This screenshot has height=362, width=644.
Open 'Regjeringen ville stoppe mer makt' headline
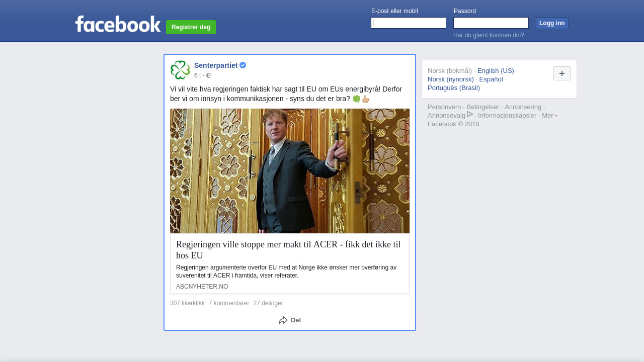288,250
